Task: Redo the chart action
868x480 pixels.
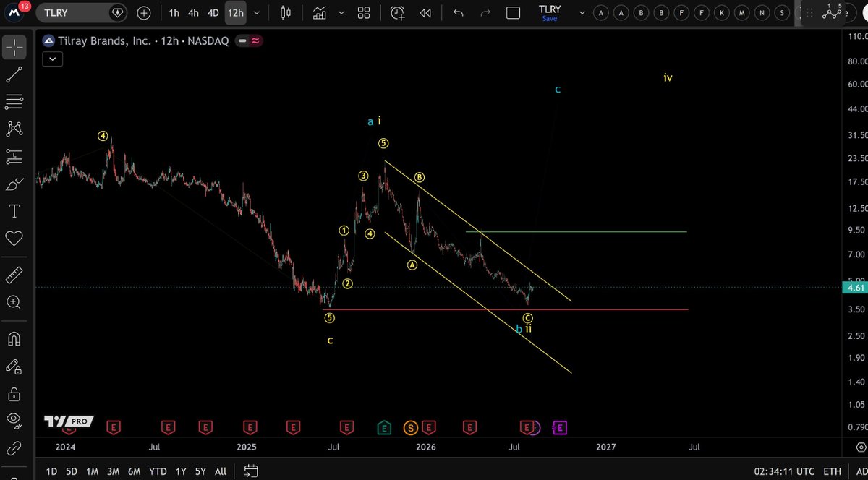Action: click(x=485, y=13)
